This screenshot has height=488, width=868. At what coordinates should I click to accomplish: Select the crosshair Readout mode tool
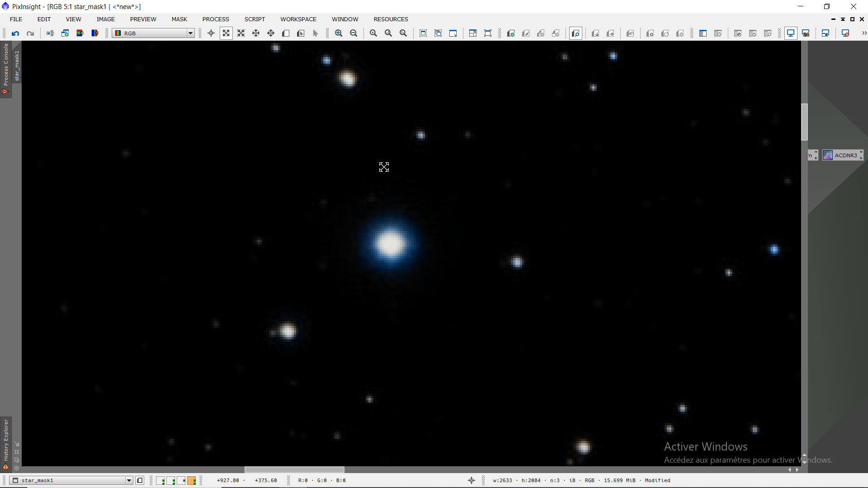pos(211,33)
